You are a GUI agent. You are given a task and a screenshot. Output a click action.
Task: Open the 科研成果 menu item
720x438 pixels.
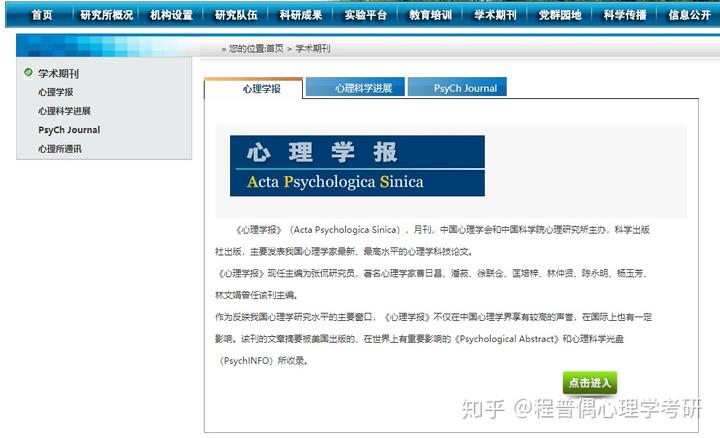tap(301, 15)
